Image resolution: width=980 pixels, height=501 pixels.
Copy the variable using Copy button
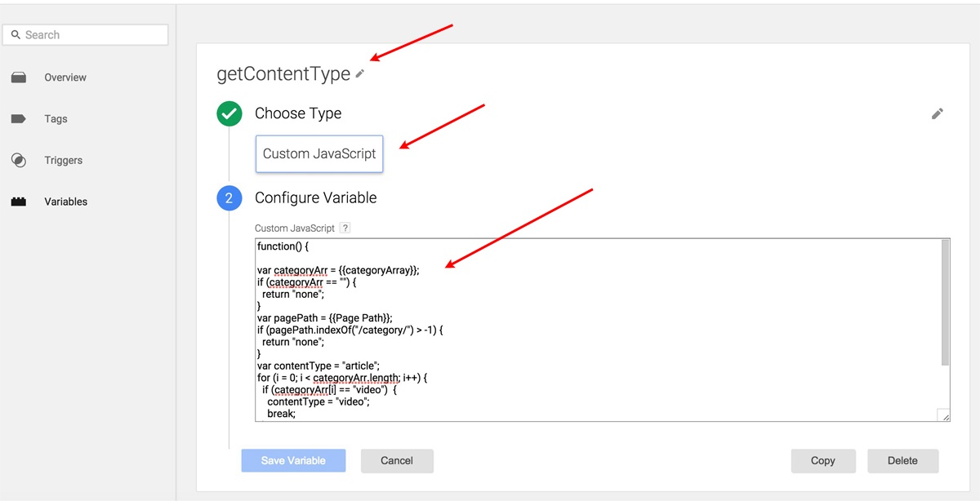pos(822,461)
